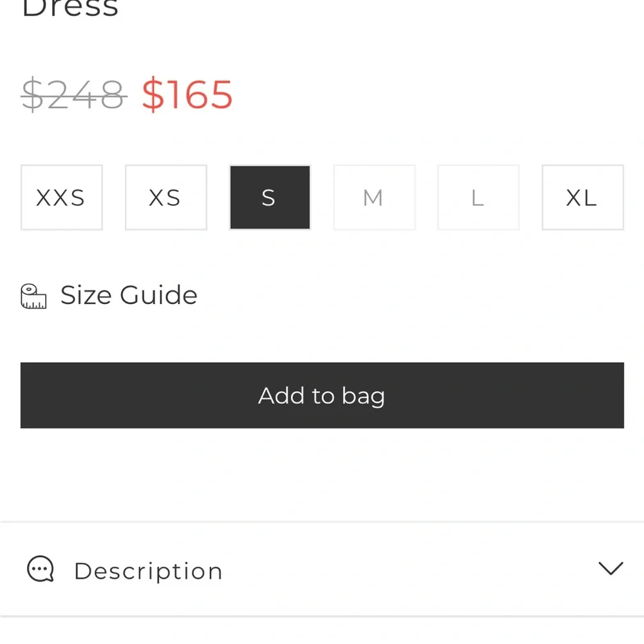The height and width of the screenshot is (644, 644).
Task: Open the Description accordion label
Action: coord(148,571)
